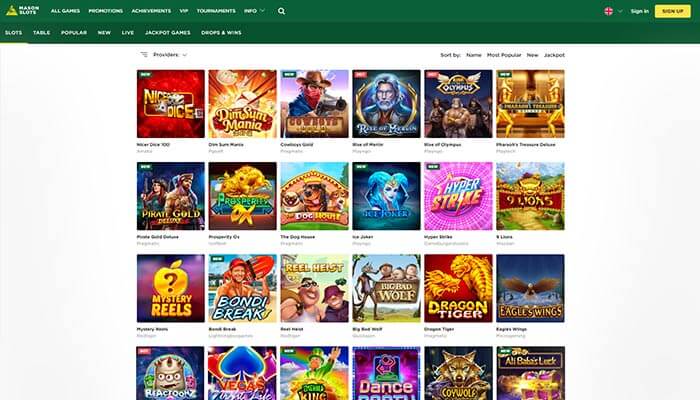Go to Promotions page
This screenshot has width=700, height=400.
click(105, 11)
